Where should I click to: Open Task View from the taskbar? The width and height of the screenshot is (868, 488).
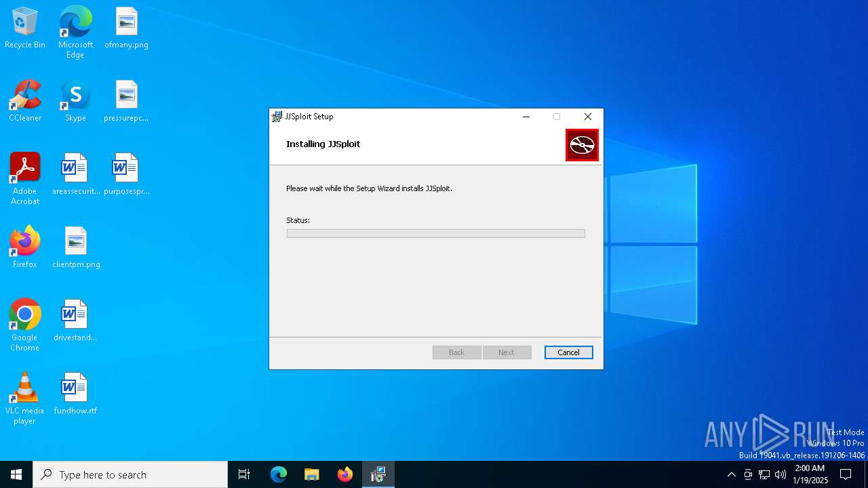coord(244,474)
